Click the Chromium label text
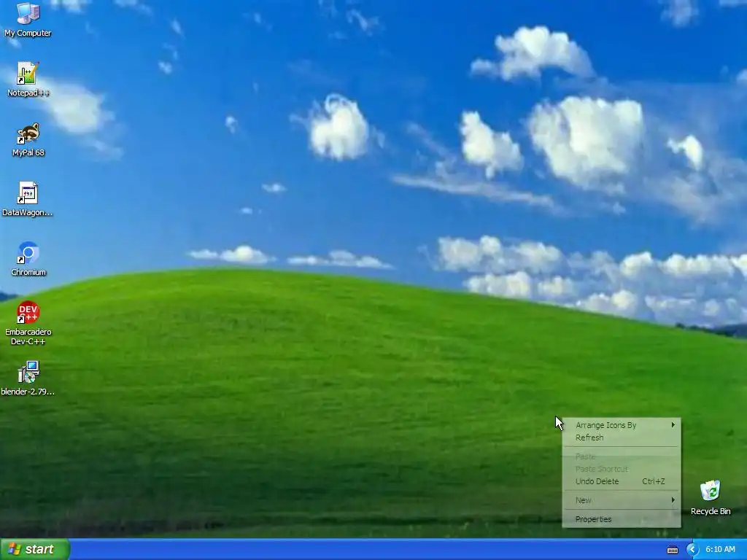The height and width of the screenshot is (560, 747). [28, 273]
